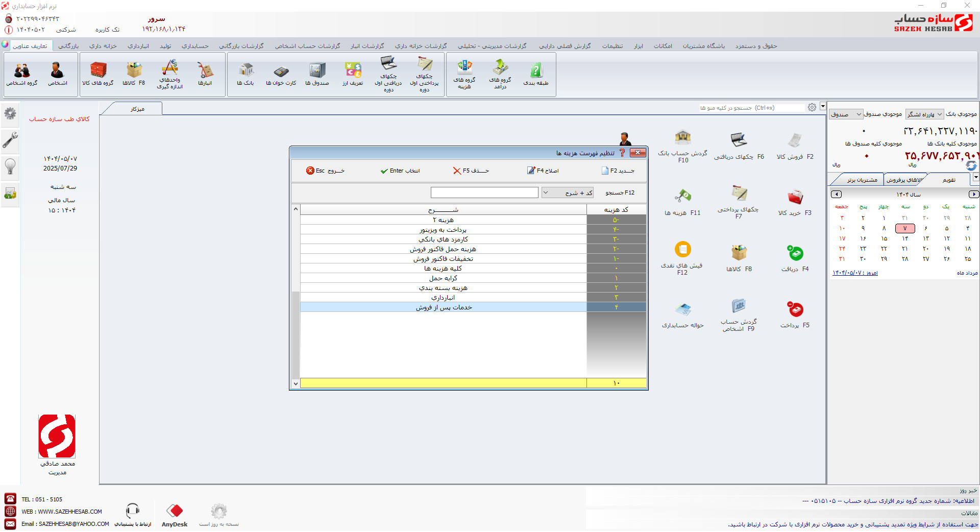
Task: Open the دریافت F4 shortcut icon
Action: pos(795,258)
